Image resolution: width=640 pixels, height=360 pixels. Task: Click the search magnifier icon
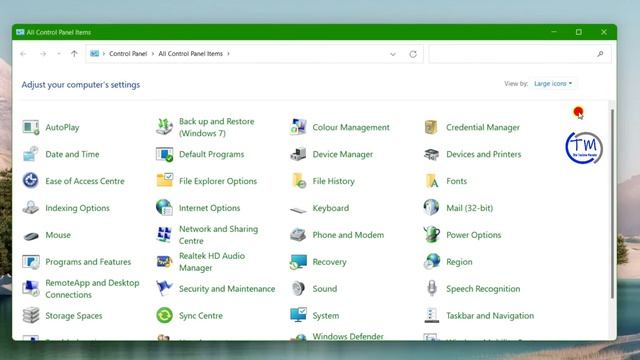(600, 54)
